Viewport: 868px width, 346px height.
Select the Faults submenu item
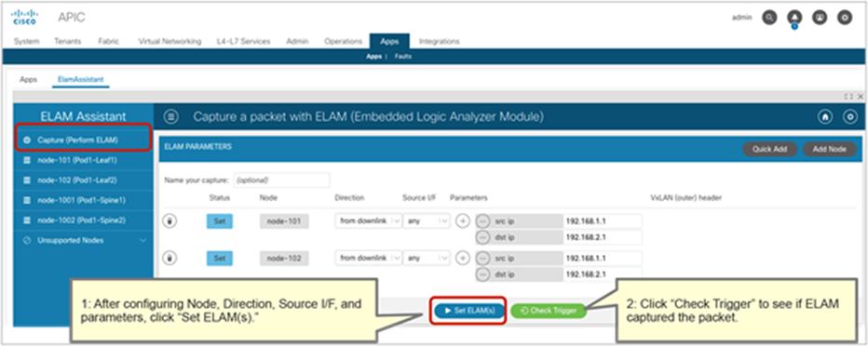(x=403, y=57)
